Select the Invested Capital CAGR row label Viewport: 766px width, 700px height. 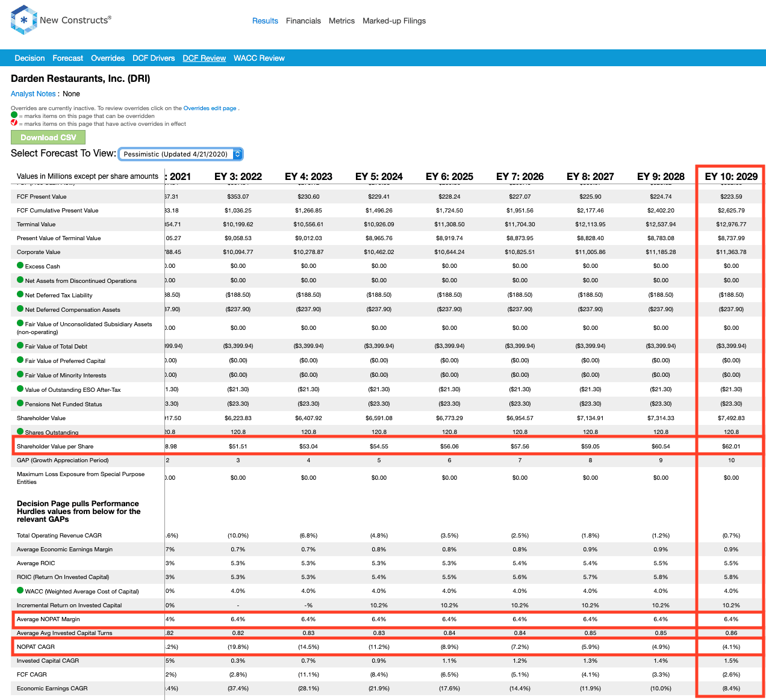pos(48,661)
